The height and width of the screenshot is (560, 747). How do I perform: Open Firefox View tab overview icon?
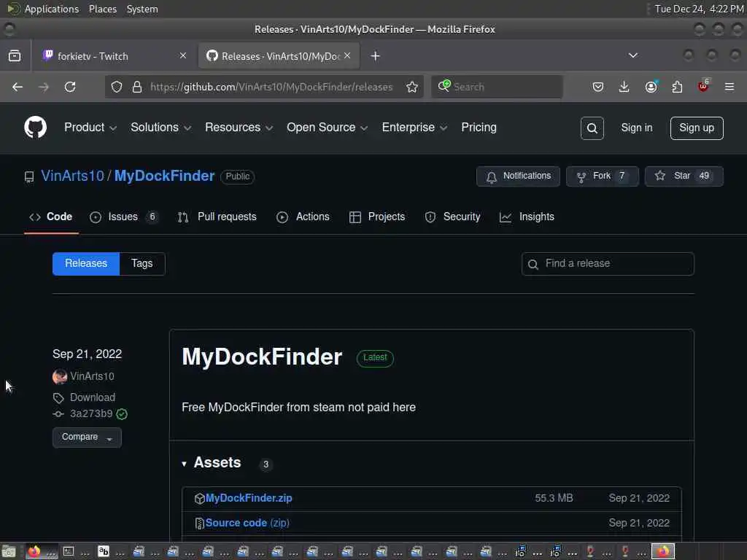pos(15,55)
